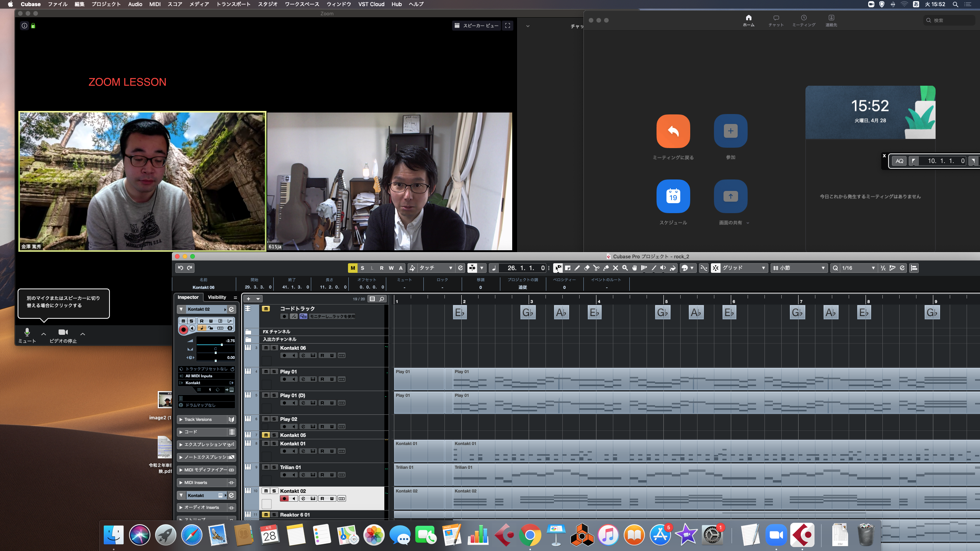Screen dimensions: 980x551
Task: Solo the Trilian 01 track
Action: [x=274, y=467]
